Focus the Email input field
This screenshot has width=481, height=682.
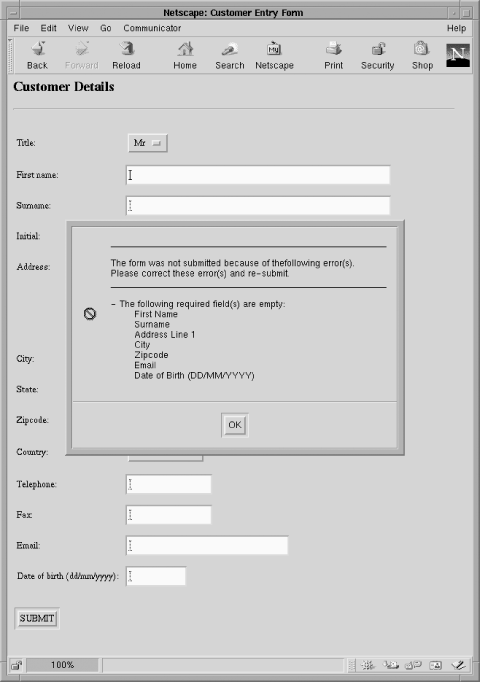pos(207,545)
